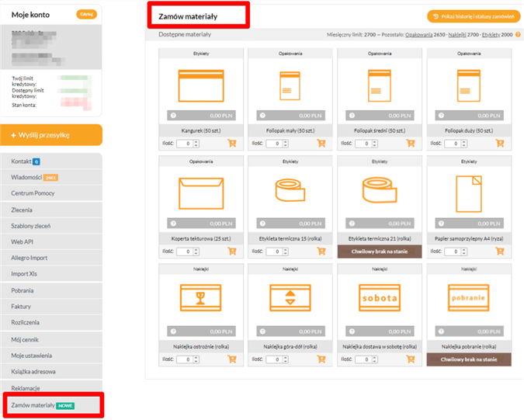
Task: Click cart icon under Koperta tekturowa
Action: click(x=232, y=252)
